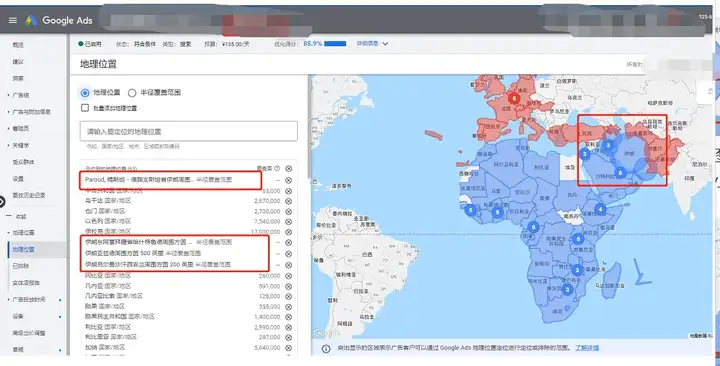
Task: Open 洞察 in the sidebar
Action: (18, 79)
